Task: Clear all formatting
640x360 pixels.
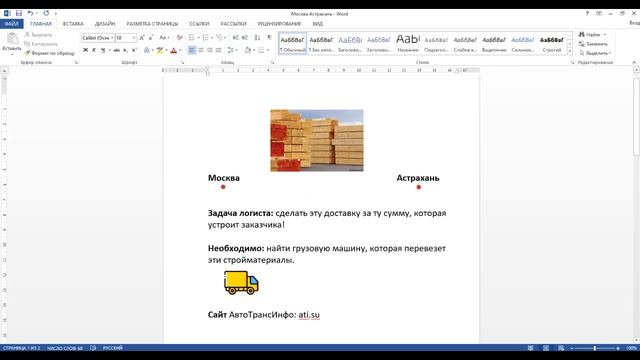Action: click(179, 38)
